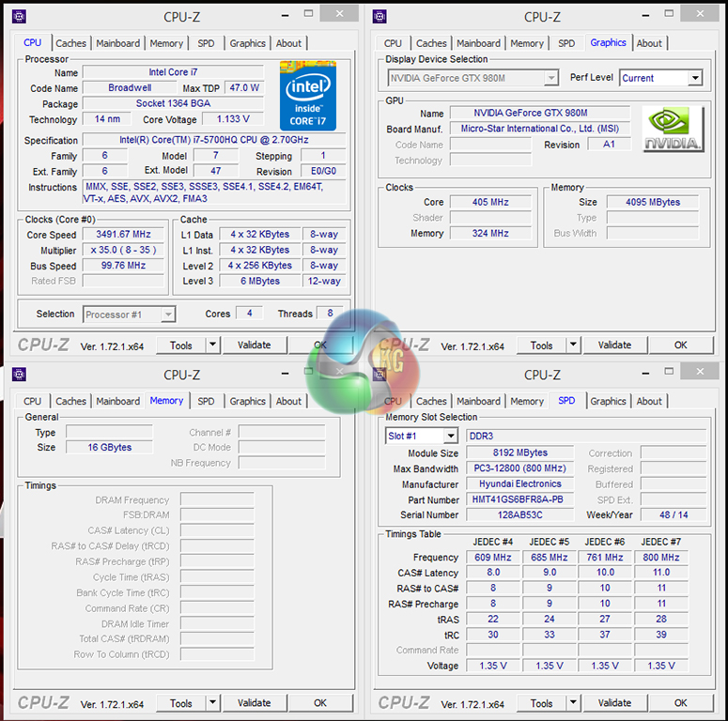Click OK in the SPD window
This screenshot has width=728, height=721.
[x=680, y=703]
